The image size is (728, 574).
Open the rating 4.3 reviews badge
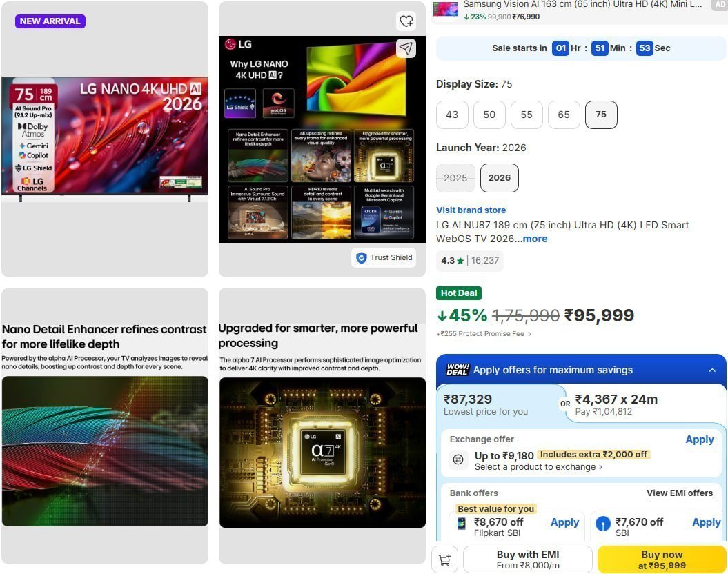coord(469,260)
